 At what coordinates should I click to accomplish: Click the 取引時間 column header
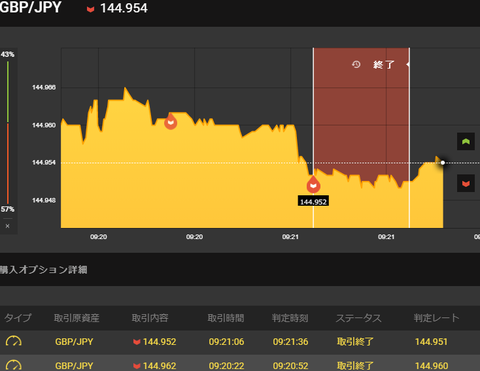point(226,318)
